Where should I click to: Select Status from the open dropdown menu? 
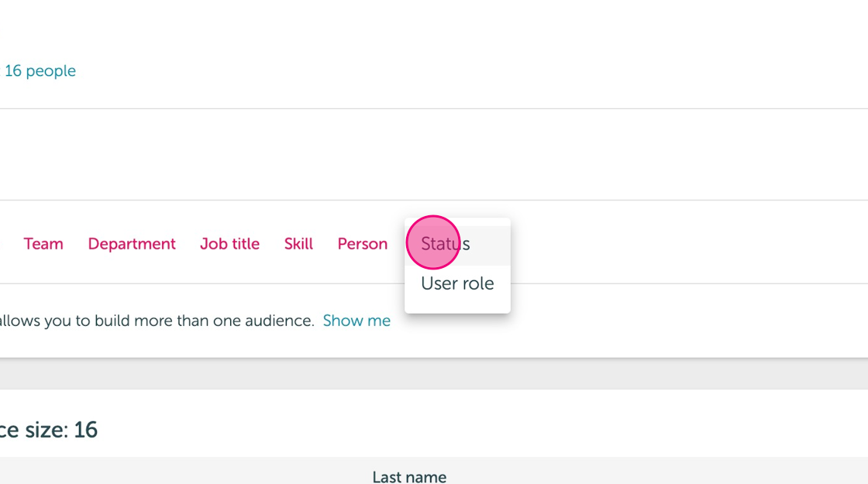[457, 245]
